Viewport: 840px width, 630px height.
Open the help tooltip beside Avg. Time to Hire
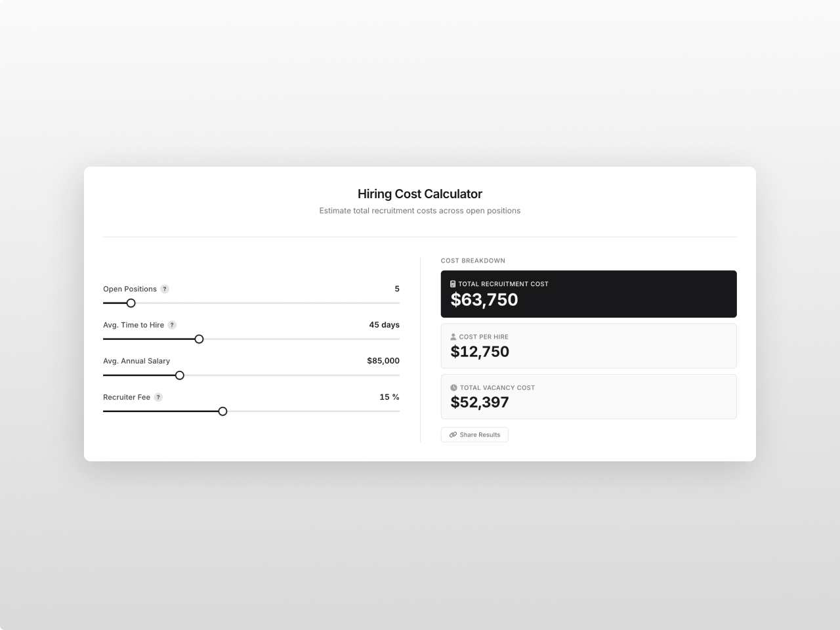172,324
